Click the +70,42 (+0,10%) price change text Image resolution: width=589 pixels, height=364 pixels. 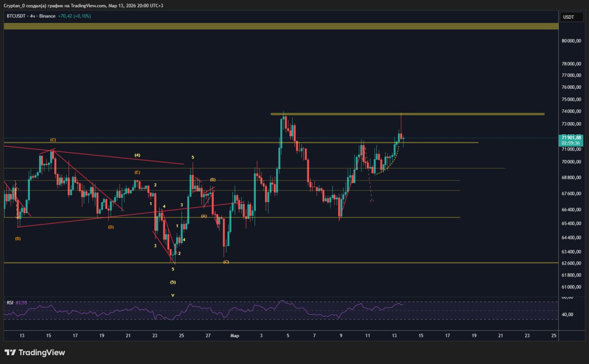(74, 16)
